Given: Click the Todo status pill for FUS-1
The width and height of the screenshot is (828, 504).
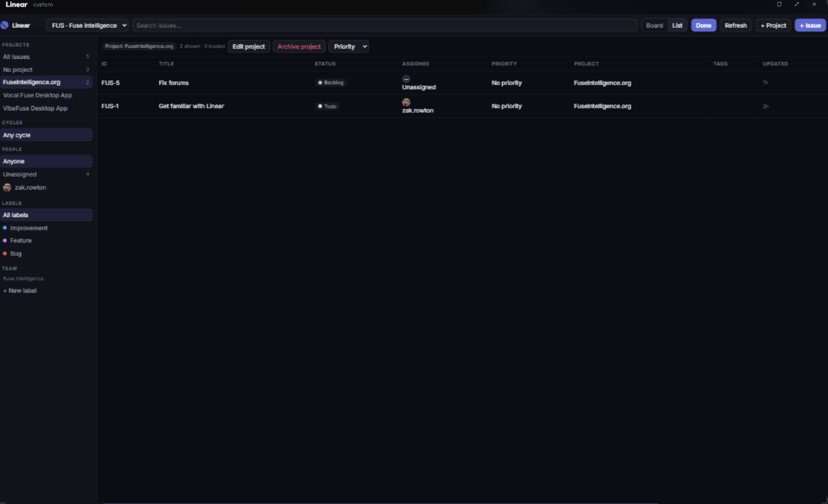Looking at the screenshot, I should pyautogui.click(x=327, y=106).
